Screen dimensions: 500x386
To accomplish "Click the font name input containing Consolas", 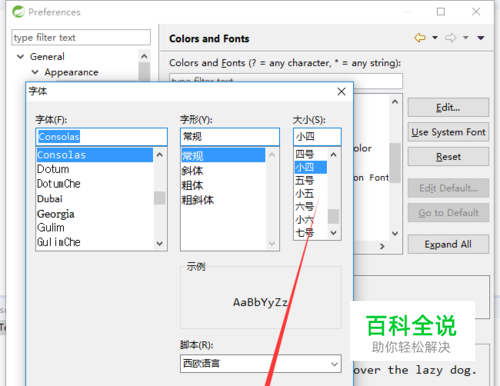I will tap(101, 137).
